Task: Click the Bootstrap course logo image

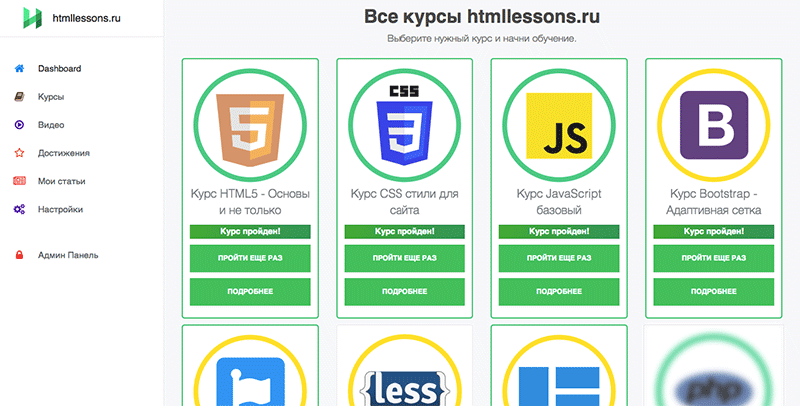Action: (714, 126)
